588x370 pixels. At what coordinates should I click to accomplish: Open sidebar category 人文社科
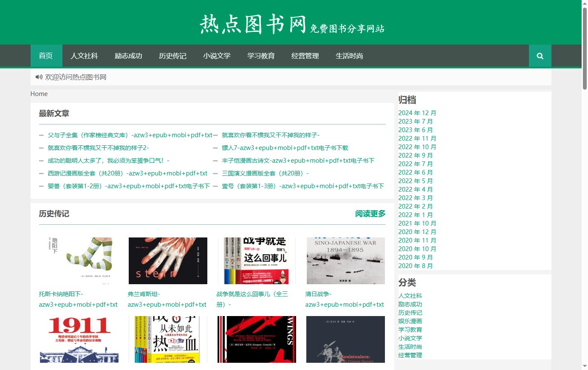tap(410, 296)
